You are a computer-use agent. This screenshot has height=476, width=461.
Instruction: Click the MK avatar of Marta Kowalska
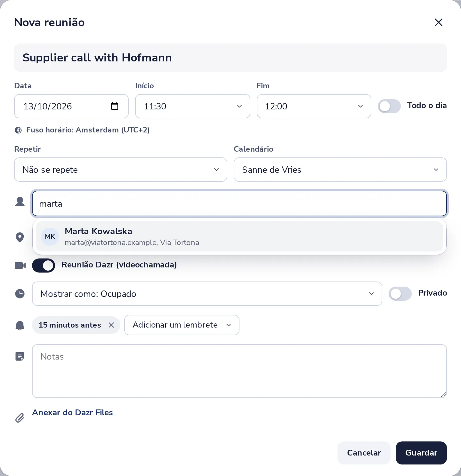(x=50, y=237)
